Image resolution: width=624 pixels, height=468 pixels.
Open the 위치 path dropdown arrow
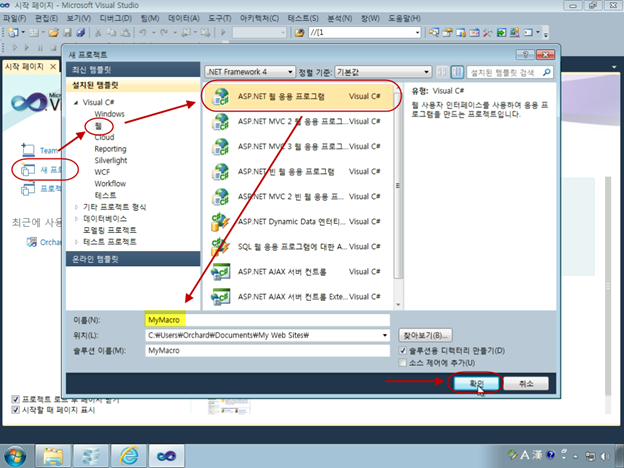(385, 335)
